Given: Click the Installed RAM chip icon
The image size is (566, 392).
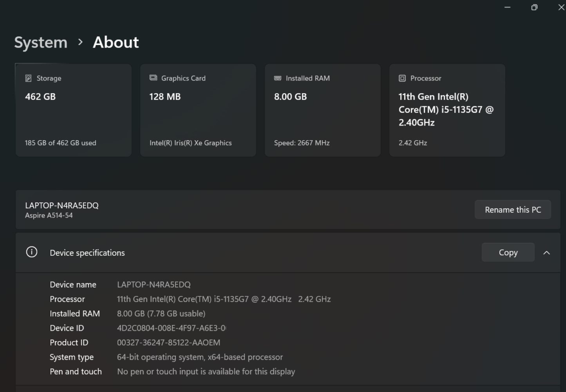Looking at the screenshot, I should point(277,78).
